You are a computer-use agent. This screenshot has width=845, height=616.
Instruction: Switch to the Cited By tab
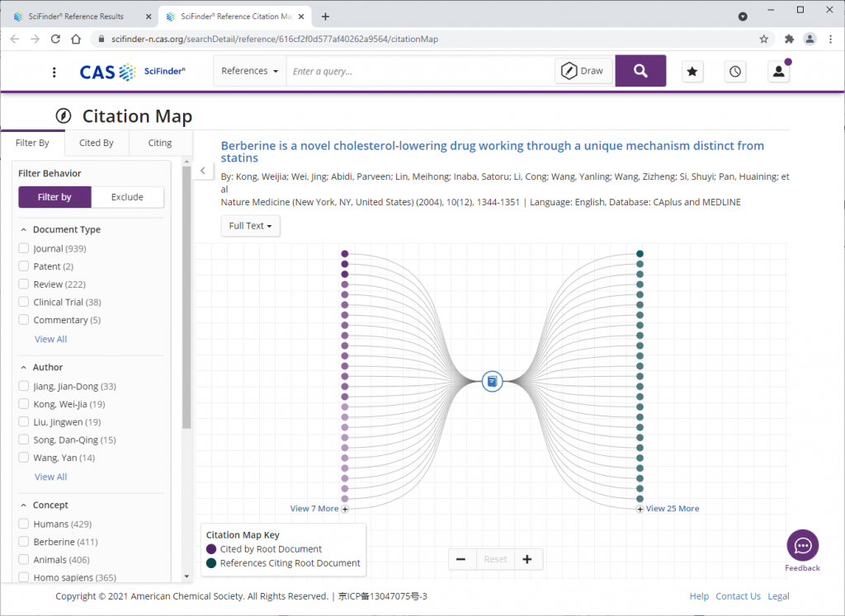pyautogui.click(x=97, y=143)
